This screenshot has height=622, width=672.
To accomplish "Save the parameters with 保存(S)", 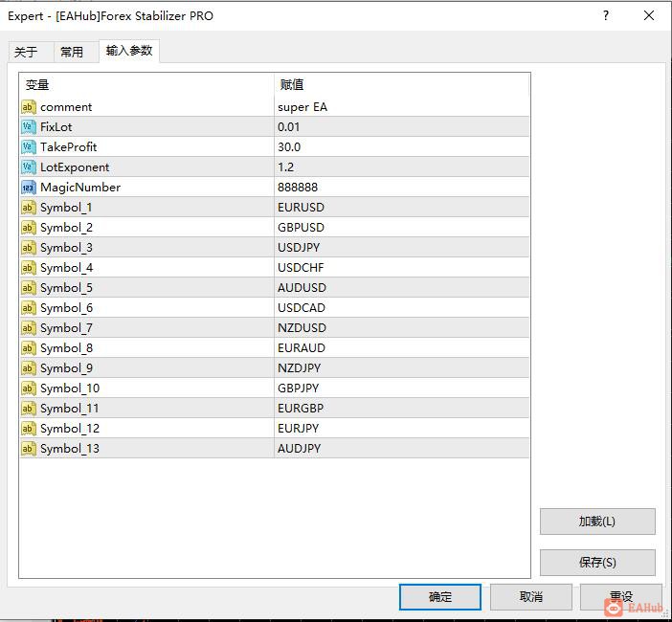I will coord(597,563).
